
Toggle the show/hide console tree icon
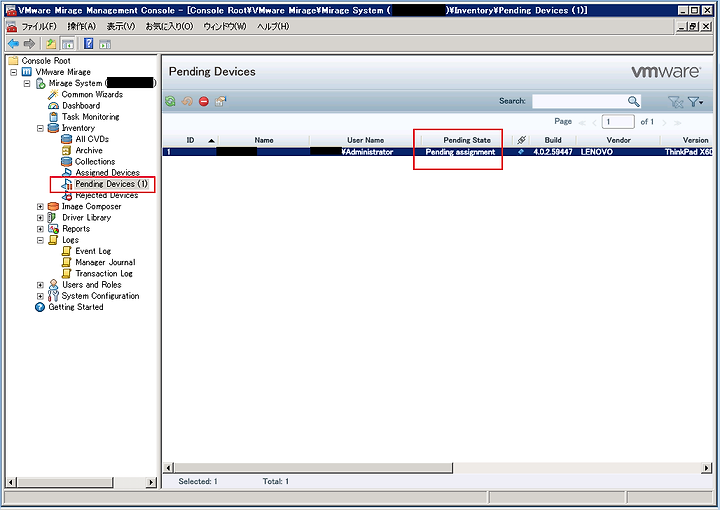(x=68, y=44)
